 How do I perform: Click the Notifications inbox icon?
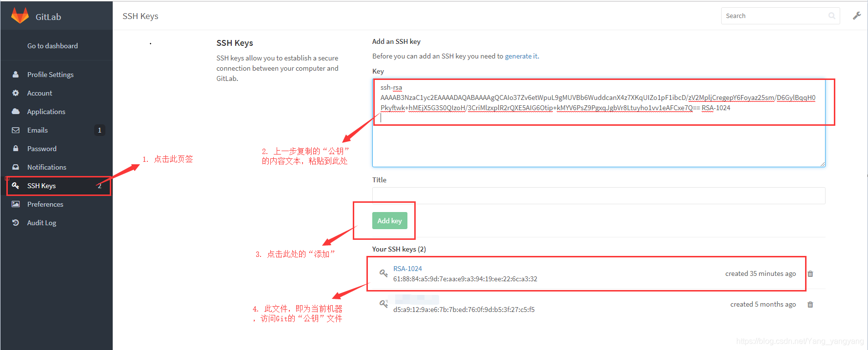click(x=16, y=167)
